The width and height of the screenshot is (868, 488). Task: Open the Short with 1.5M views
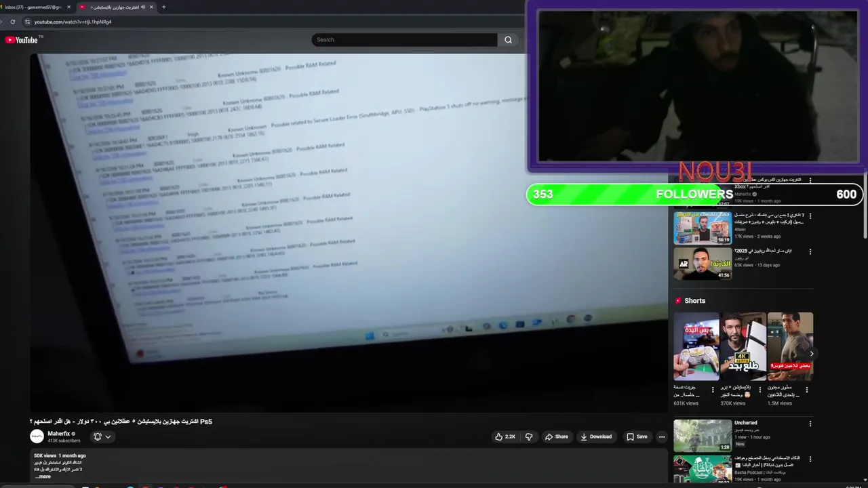coord(790,346)
